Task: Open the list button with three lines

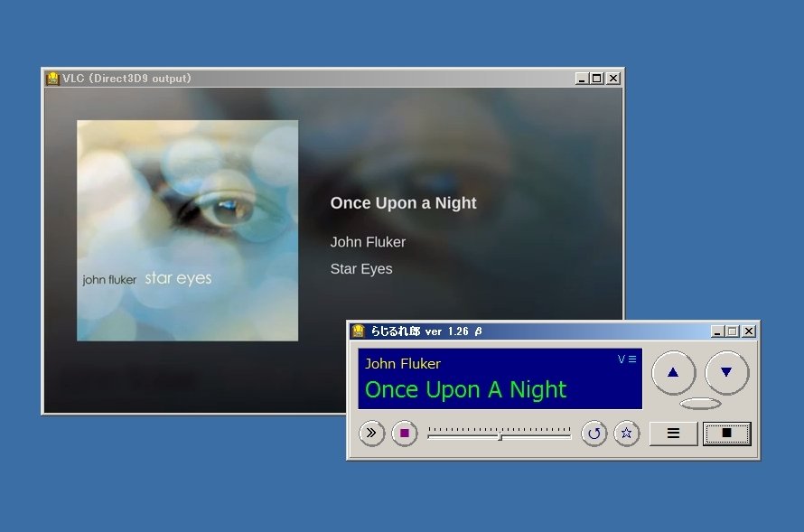Action: click(x=673, y=434)
